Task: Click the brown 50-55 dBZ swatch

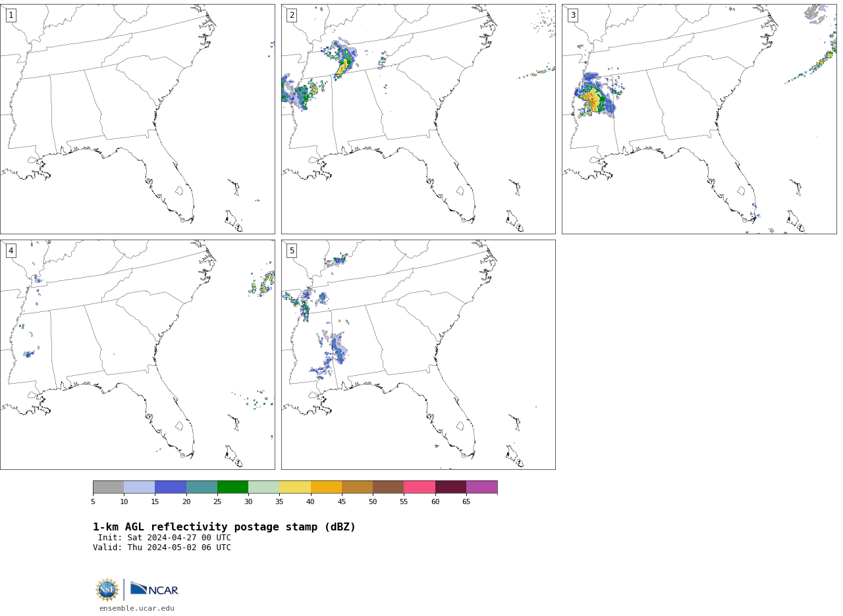Action: (x=388, y=487)
